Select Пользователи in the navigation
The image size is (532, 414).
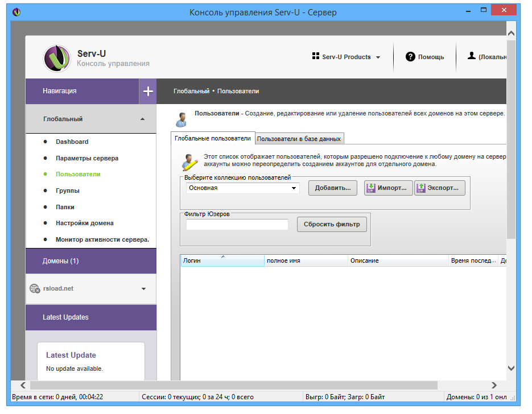pos(78,174)
